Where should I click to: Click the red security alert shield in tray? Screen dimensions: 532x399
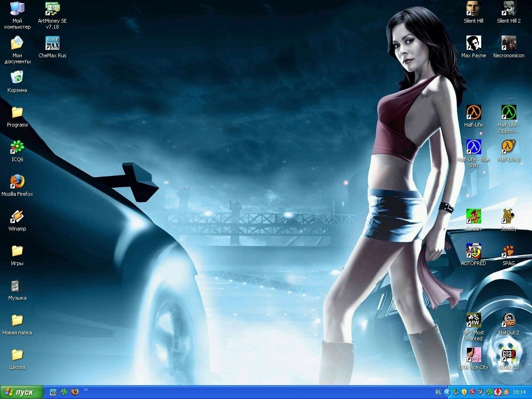[472, 392]
